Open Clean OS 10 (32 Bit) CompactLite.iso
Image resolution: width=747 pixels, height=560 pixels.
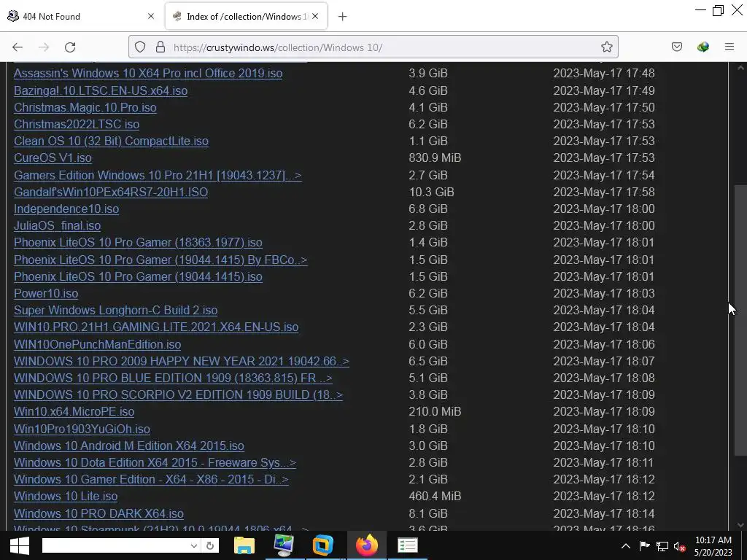[x=111, y=141]
